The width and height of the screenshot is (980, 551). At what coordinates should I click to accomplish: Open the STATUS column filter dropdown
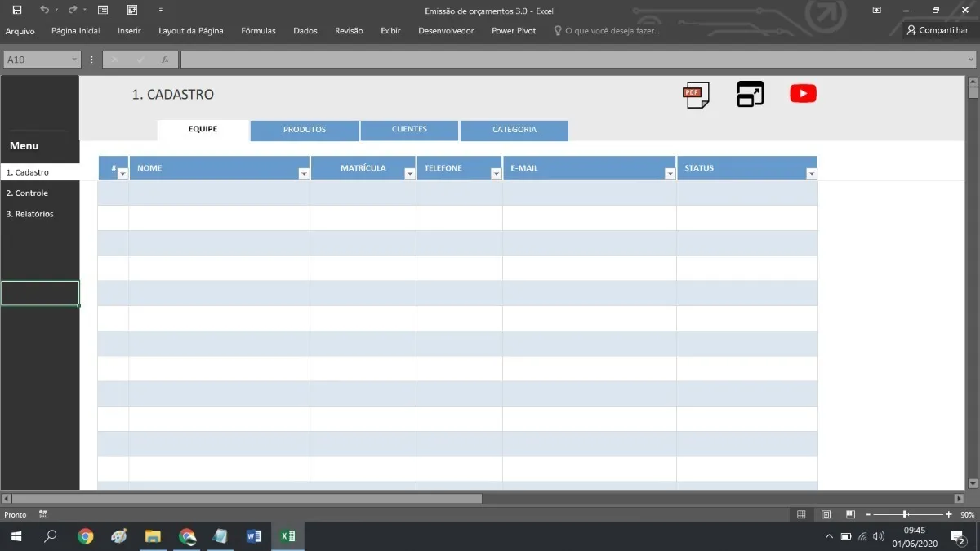pyautogui.click(x=811, y=173)
